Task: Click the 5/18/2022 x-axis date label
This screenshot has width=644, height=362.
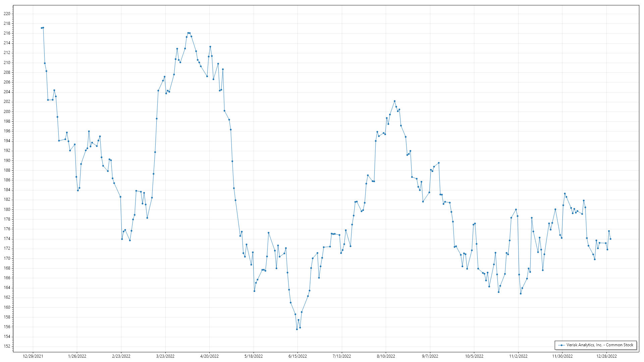Action: [254, 356]
